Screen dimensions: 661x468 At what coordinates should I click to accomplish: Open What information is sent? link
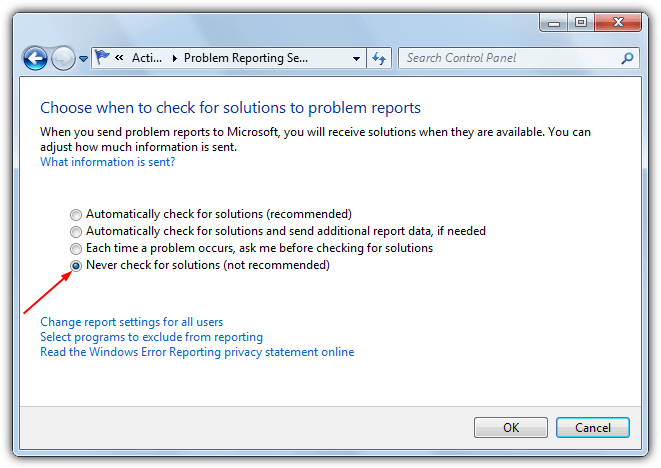107,162
